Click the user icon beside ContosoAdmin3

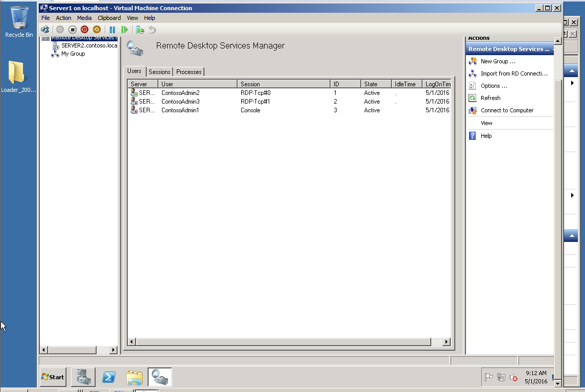click(x=134, y=102)
